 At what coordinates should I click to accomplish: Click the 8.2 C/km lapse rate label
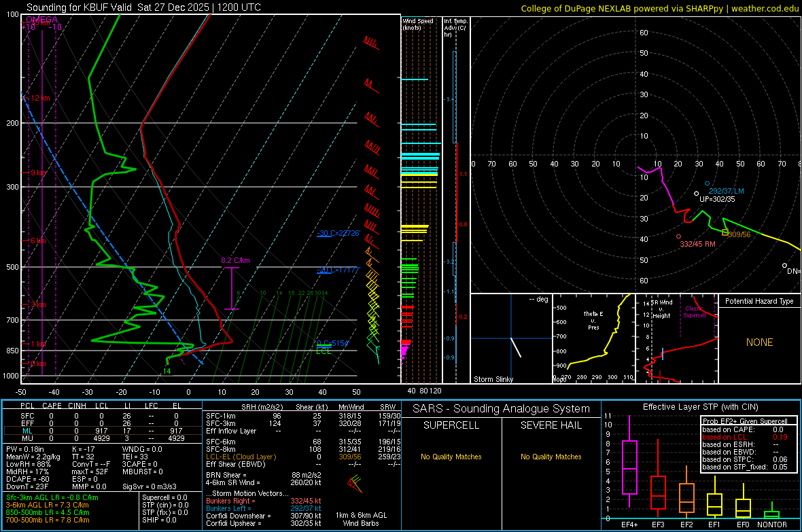pos(235,260)
